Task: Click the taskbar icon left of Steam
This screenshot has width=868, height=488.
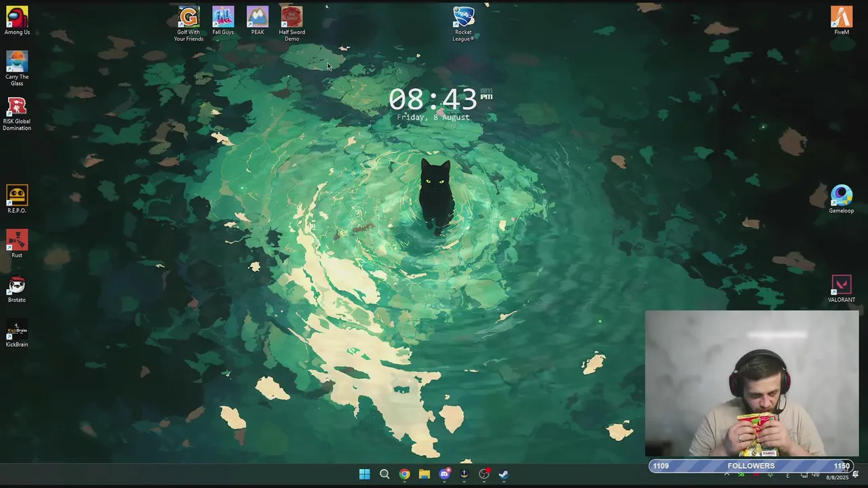Action: click(x=484, y=474)
